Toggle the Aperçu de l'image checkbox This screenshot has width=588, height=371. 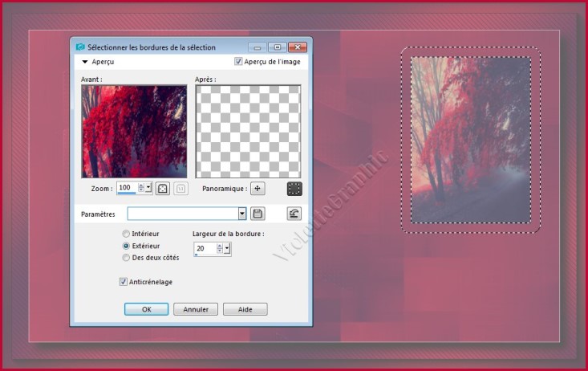click(238, 61)
